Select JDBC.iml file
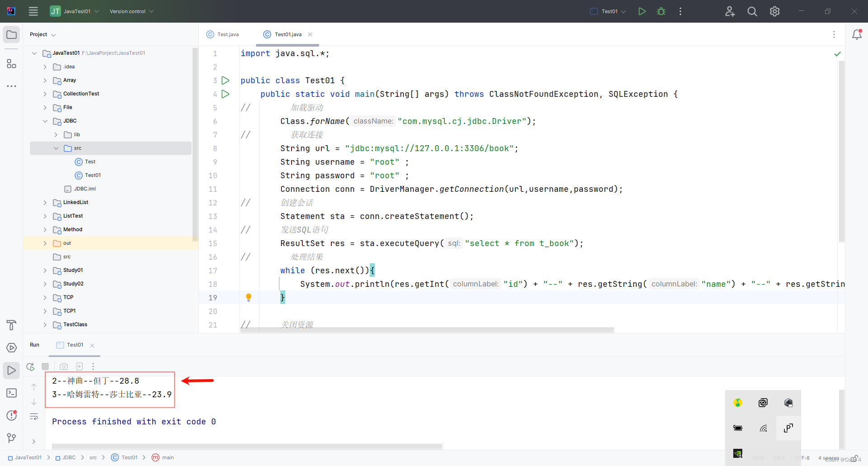Image resolution: width=868 pixels, height=466 pixels. tap(80, 189)
